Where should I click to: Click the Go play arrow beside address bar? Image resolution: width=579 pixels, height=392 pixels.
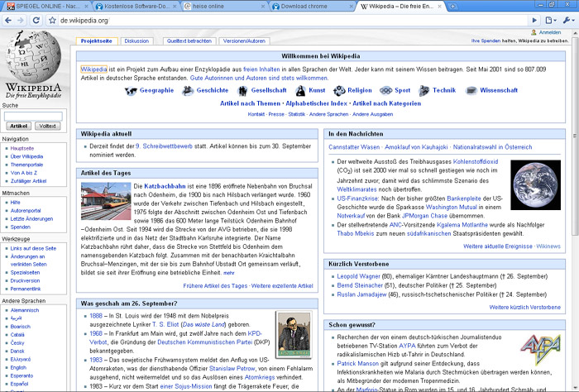pos(534,21)
